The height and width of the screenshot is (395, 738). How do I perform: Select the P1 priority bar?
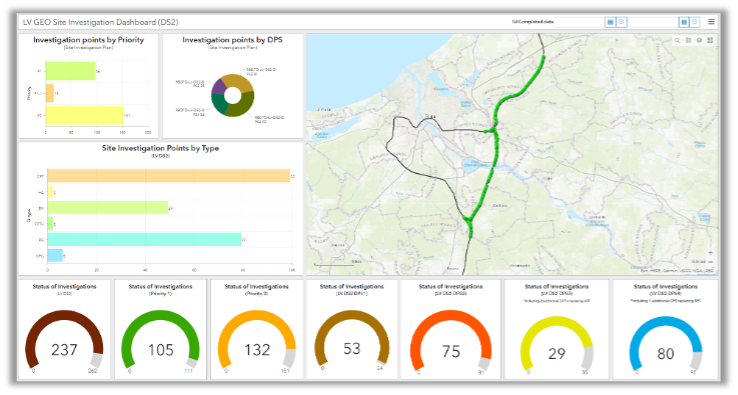71,71
